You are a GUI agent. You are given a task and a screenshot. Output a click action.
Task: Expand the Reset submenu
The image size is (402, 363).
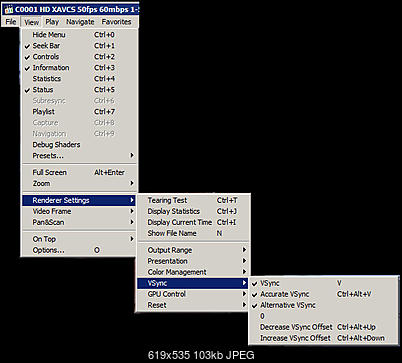pos(193,305)
